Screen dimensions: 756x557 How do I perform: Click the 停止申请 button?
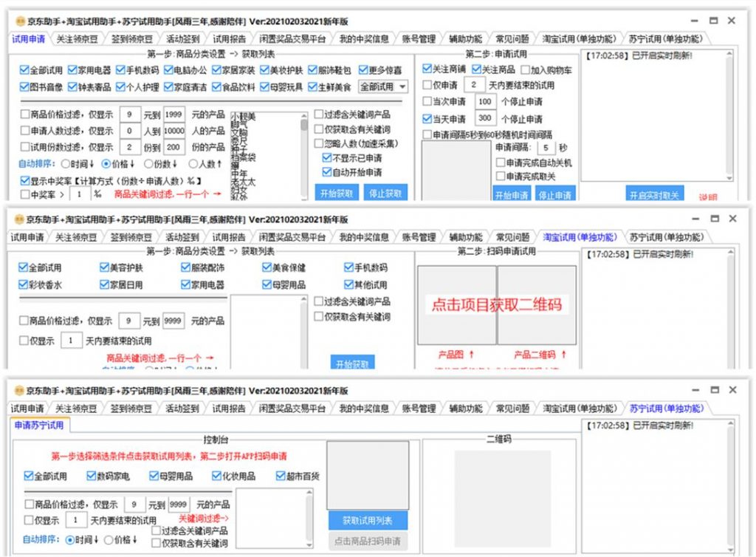pyautogui.click(x=555, y=194)
